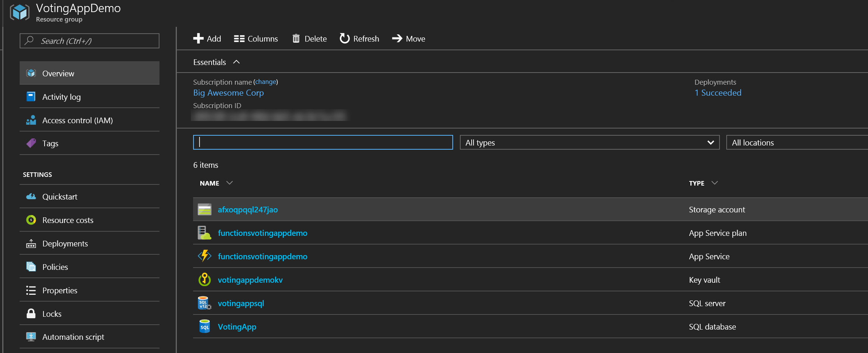Click the Overview cube icon in sidebar

[x=31, y=73]
